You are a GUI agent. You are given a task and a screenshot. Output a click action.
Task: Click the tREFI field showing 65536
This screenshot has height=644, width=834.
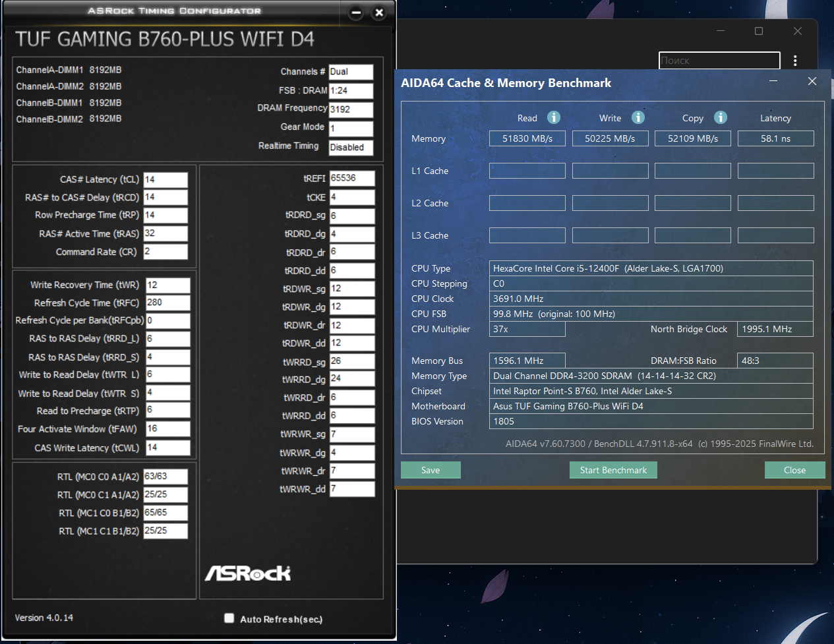pyautogui.click(x=352, y=179)
